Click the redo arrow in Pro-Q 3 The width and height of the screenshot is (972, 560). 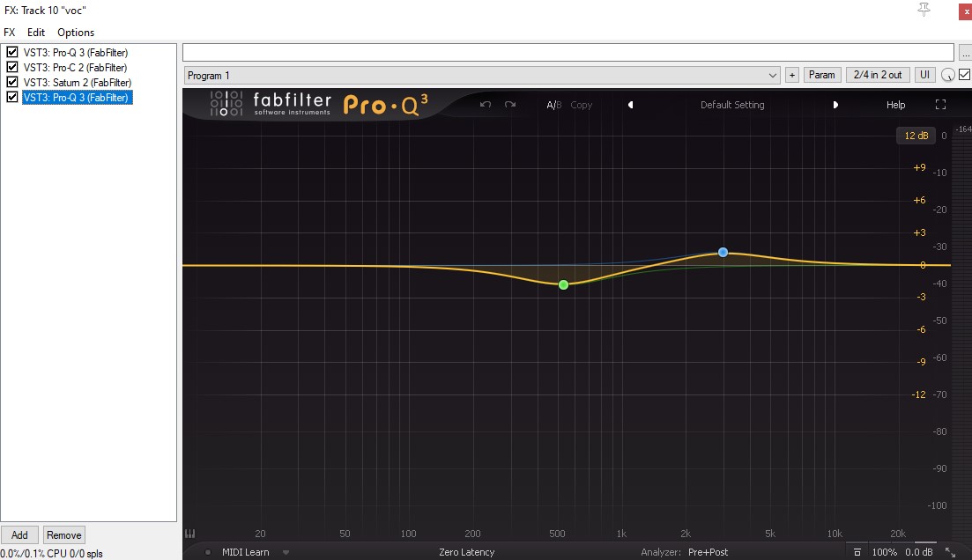point(510,105)
